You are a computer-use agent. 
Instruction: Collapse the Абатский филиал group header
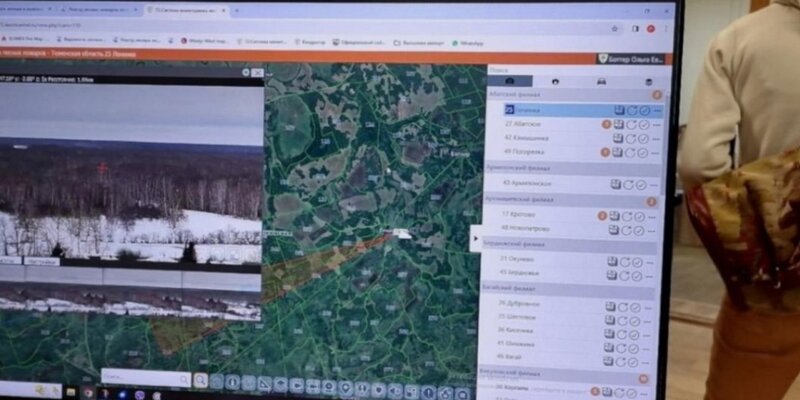(x=576, y=94)
